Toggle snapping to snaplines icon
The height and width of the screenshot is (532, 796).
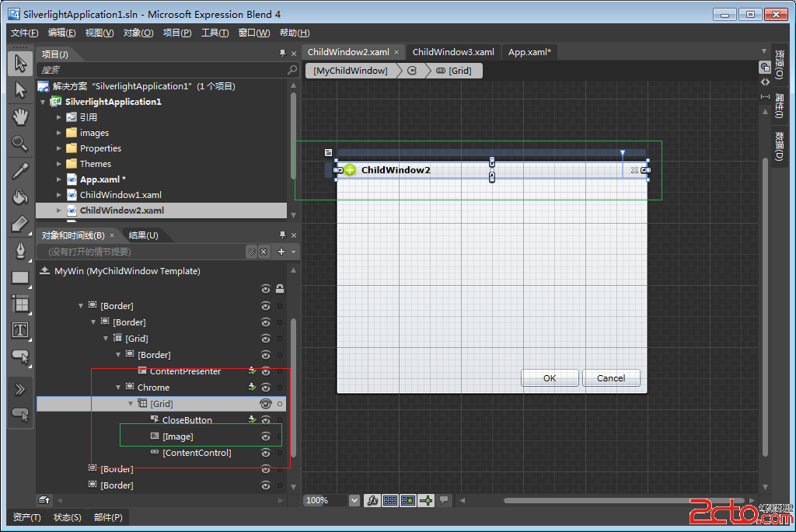click(427, 501)
